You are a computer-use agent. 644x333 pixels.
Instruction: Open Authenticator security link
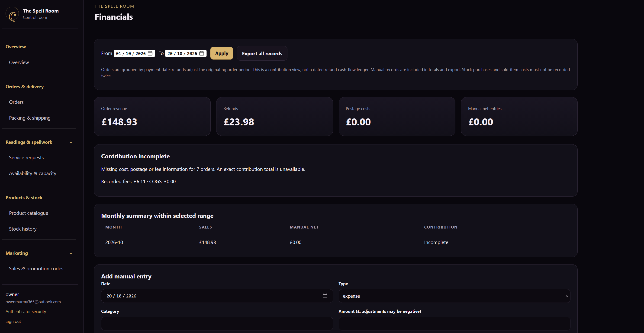click(26, 311)
